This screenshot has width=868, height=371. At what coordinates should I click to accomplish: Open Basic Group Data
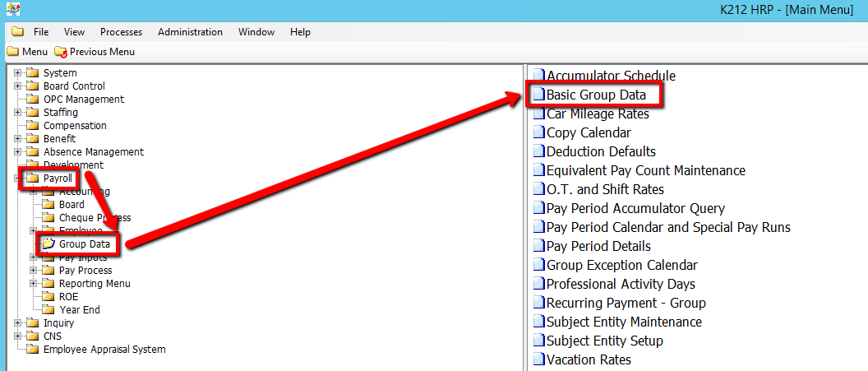click(596, 95)
